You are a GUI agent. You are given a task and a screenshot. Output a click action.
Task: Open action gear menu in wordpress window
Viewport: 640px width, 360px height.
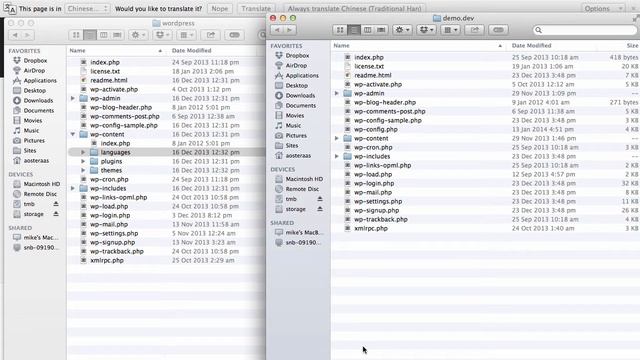click(138, 35)
